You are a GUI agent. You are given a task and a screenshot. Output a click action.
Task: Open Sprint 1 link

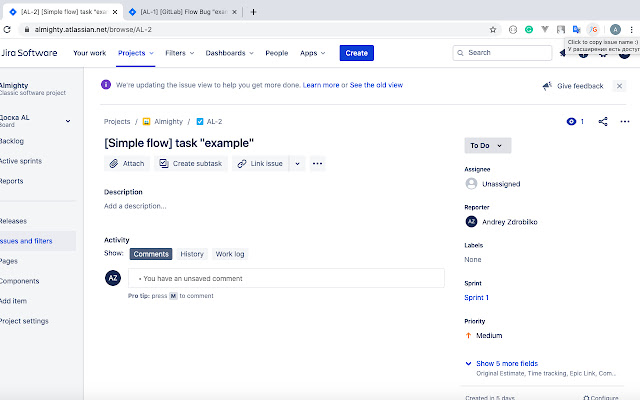click(476, 298)
